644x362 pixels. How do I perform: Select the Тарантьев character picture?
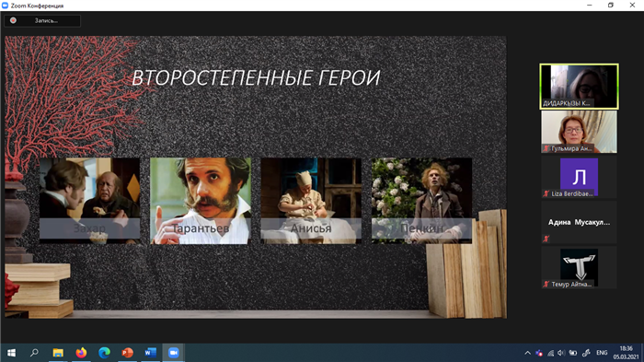pyautogui.click(x=201, y=201)
